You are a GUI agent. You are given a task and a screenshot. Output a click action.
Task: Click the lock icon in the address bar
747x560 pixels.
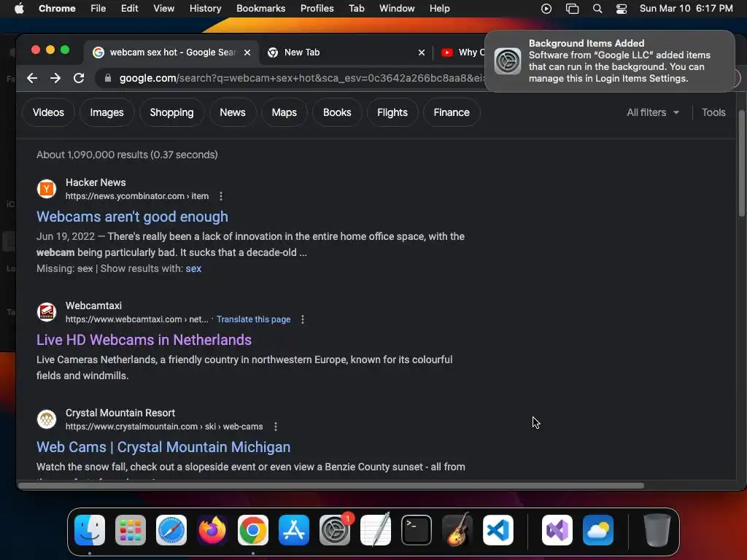108,78
